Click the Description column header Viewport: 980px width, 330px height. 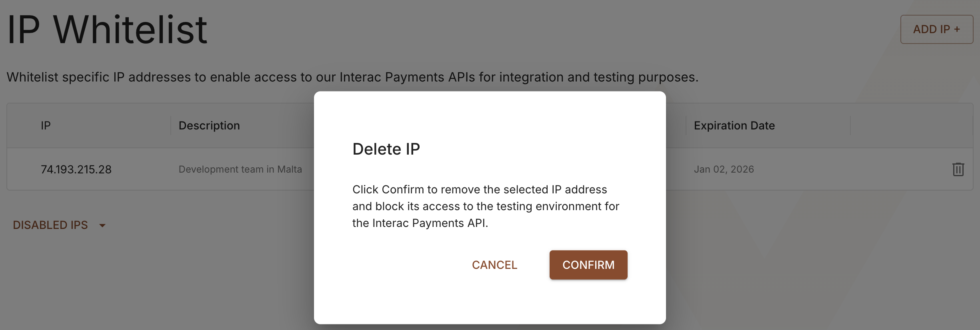click(209, 125)
